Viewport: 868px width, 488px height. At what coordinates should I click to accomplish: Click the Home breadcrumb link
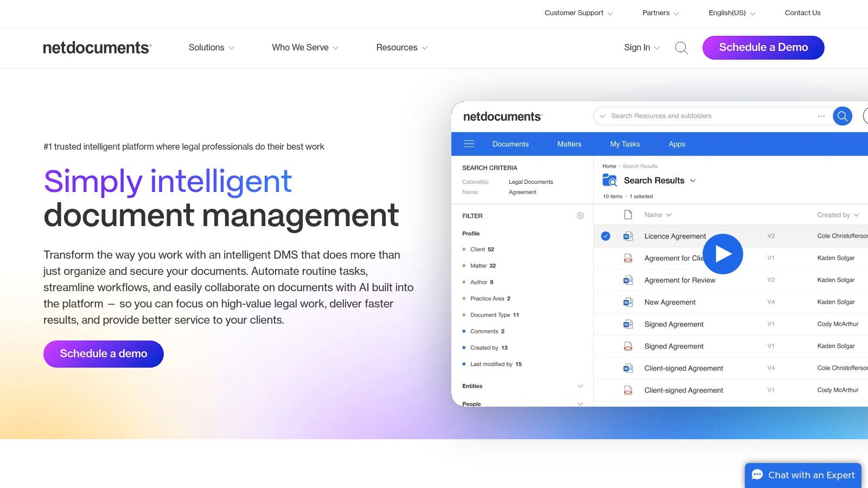(609, 166)
